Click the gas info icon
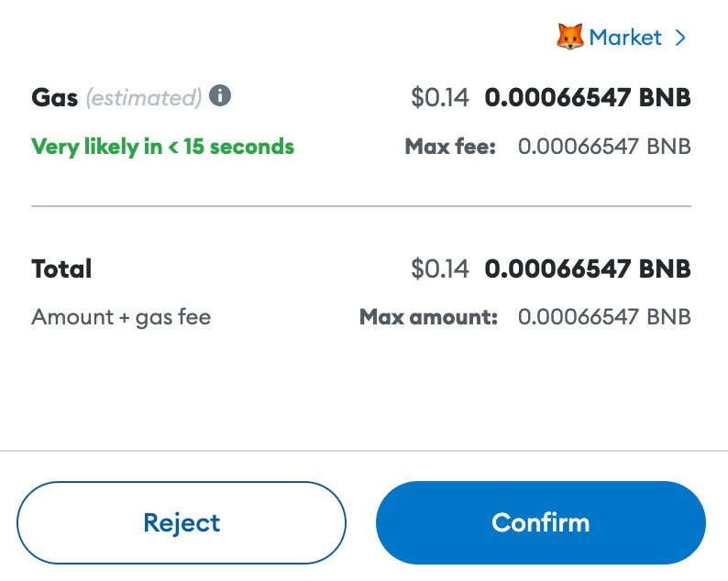The image size is (728, 581). tap(220, 95)
